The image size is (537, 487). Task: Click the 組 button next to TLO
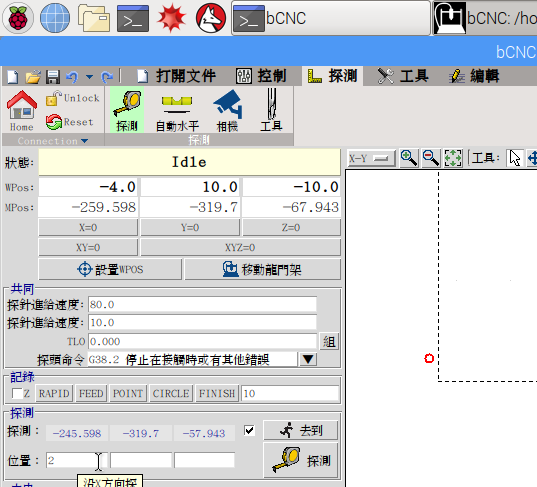(329, 341)
